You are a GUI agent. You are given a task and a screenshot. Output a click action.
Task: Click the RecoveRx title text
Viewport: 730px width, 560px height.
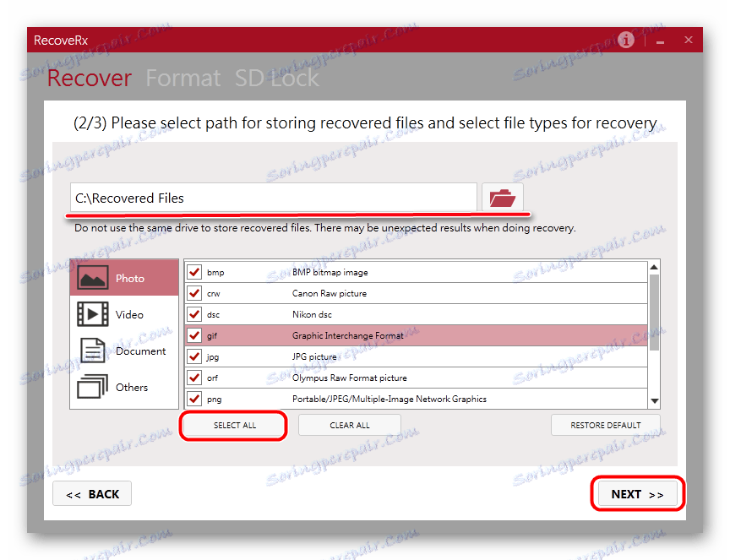[x=61, y=41]
